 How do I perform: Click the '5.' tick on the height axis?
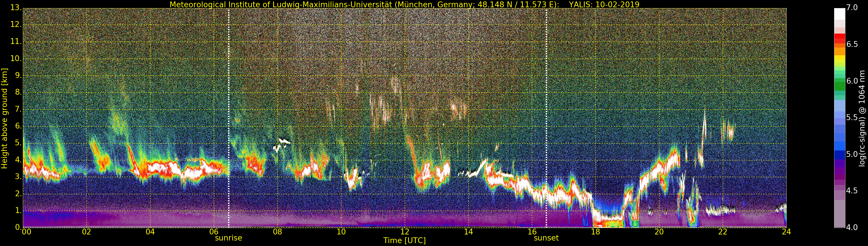coord(18,143)
